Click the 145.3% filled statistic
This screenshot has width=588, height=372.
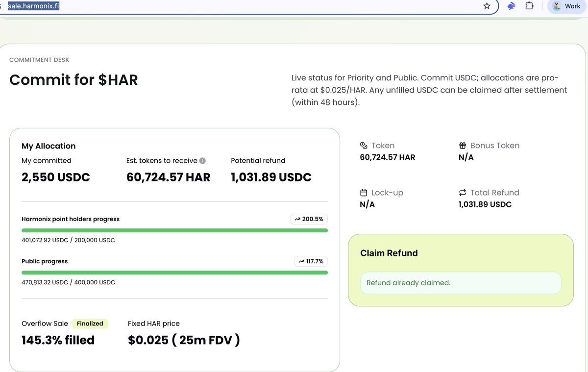[57, 340]
